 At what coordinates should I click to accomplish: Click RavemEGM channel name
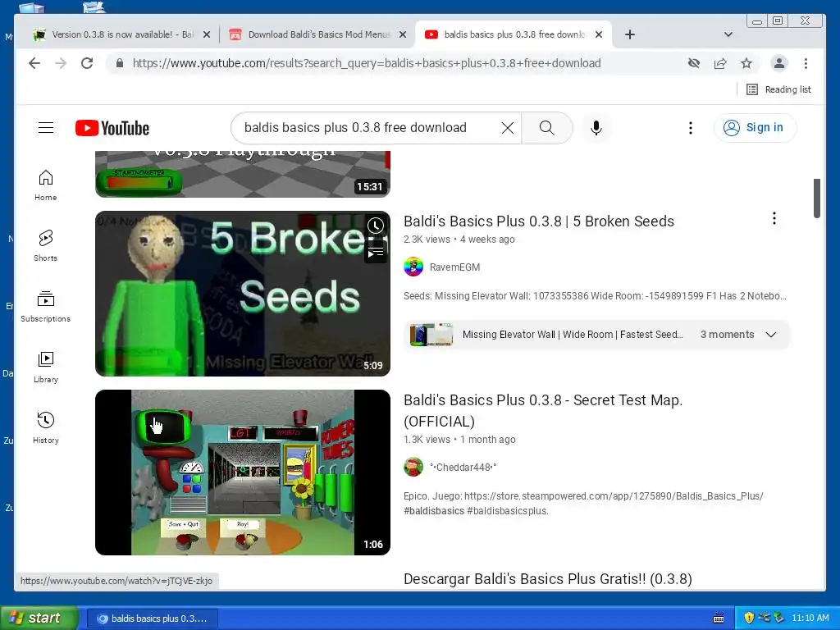[454, 267]
